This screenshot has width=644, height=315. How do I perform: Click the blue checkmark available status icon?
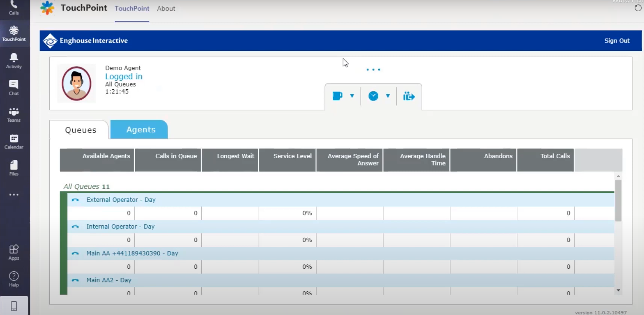pos(373,96)
